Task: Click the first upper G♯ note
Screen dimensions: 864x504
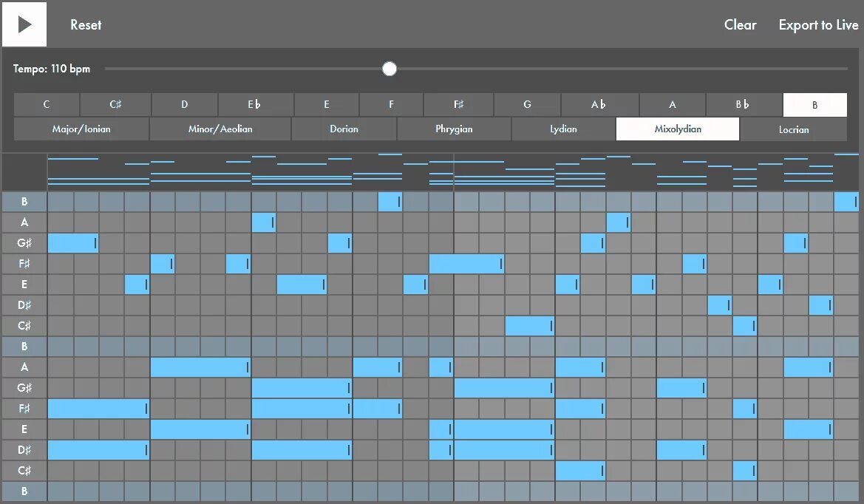Action: (73, 243)
